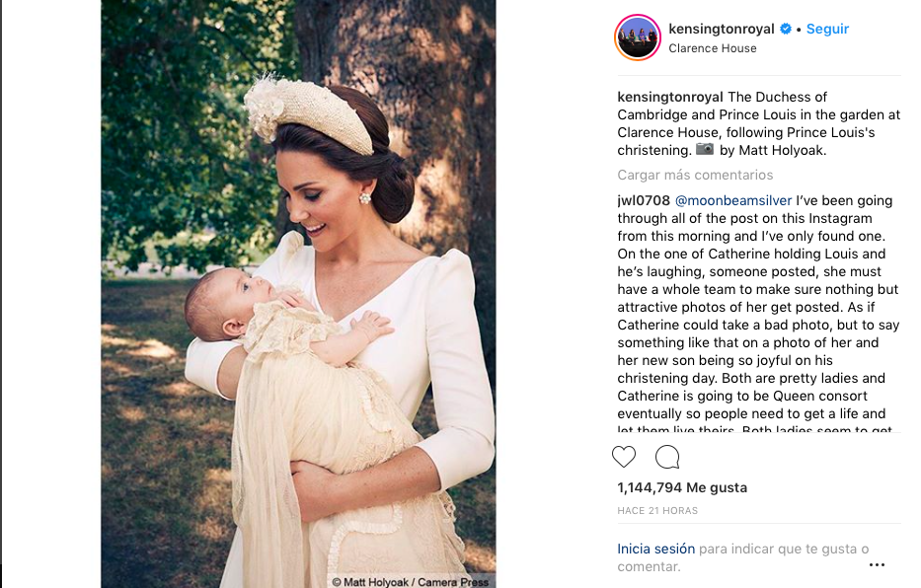Follow the account with Seguir

pos(827,29)
